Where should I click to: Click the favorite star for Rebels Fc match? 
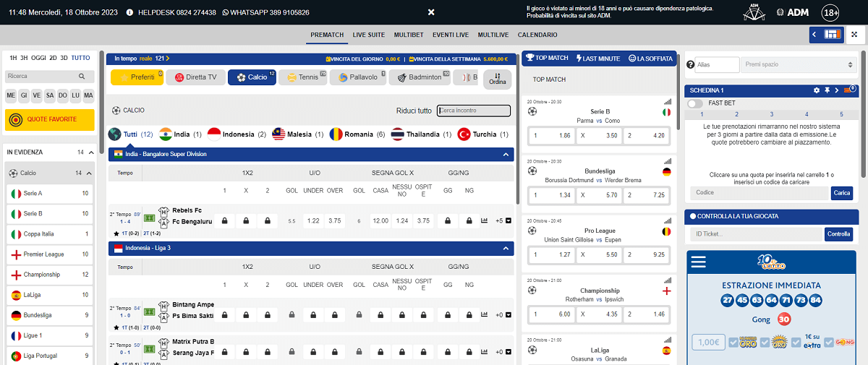tap(116, 233)
